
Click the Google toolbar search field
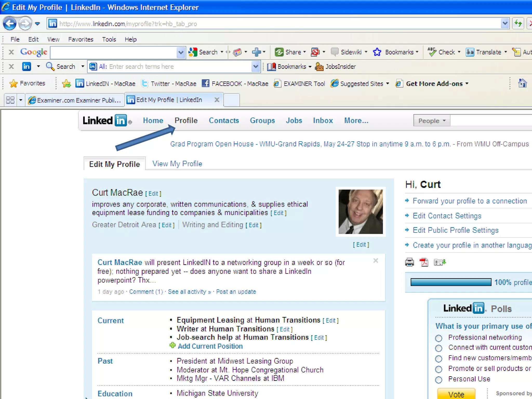[114, 52]
